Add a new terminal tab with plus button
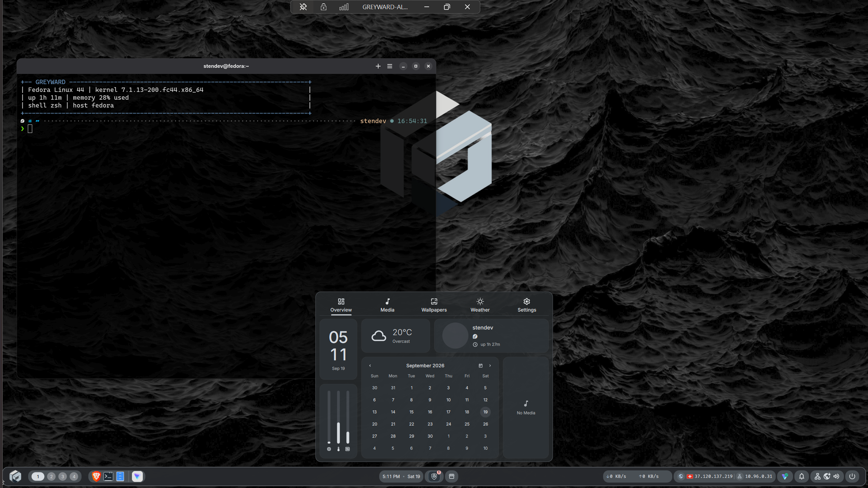 pos(378,66)
